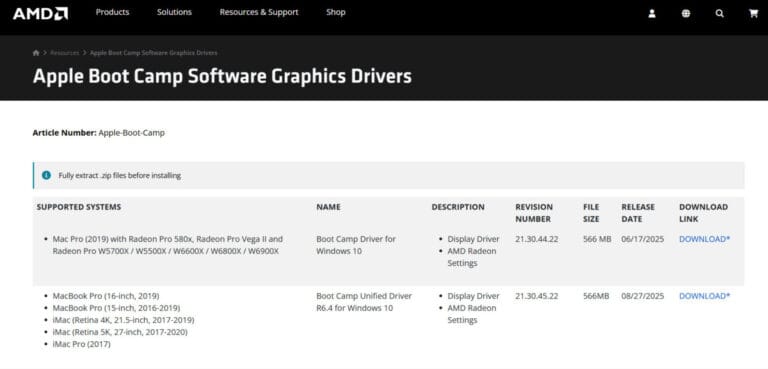Viewport: 768px width, 369px height.
Task: Click the REVISION NUMBER column header
Action: (534, 213)
